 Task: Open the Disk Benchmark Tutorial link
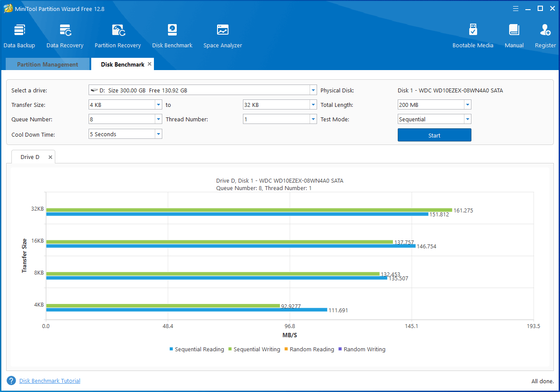50,381
